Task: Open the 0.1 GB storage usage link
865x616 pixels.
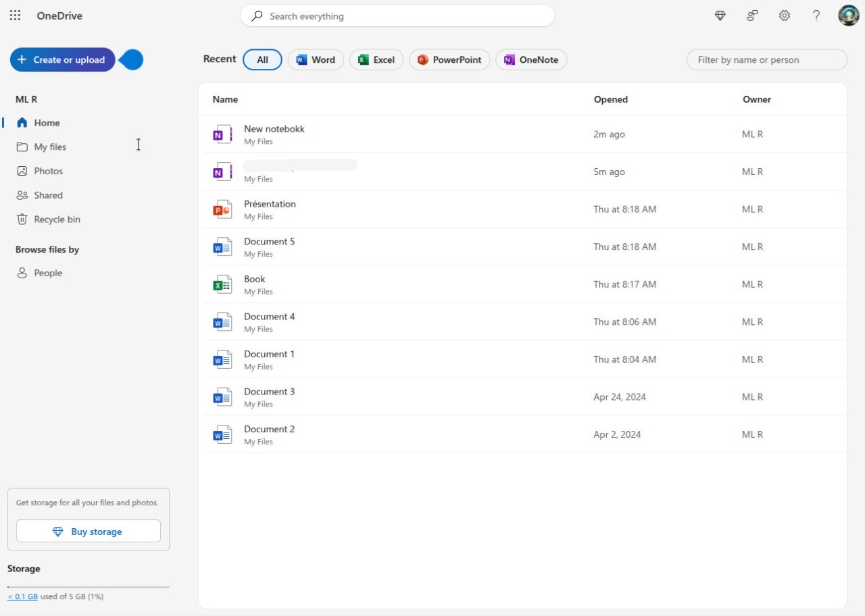Action: (x=22, y=596)
